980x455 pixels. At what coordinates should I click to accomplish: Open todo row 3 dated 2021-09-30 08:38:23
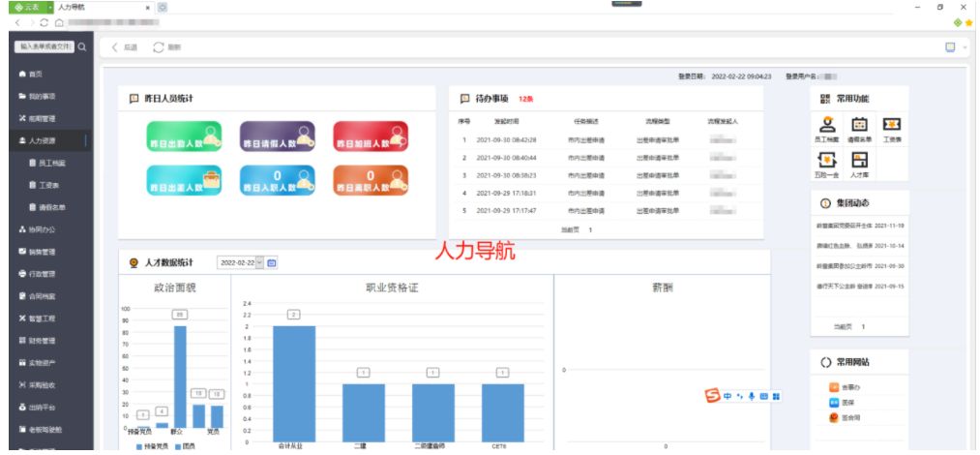[x=607, y=175]
